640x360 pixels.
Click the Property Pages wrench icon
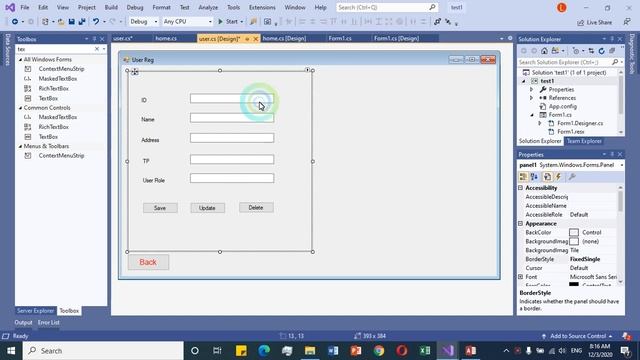[572, 177]
